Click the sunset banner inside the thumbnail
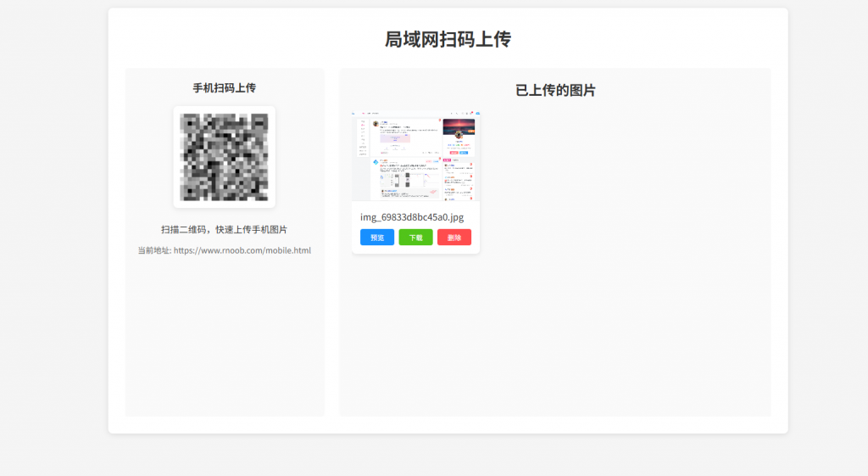The width and height of the screenshot is (868, 476). tap(459, 126)
